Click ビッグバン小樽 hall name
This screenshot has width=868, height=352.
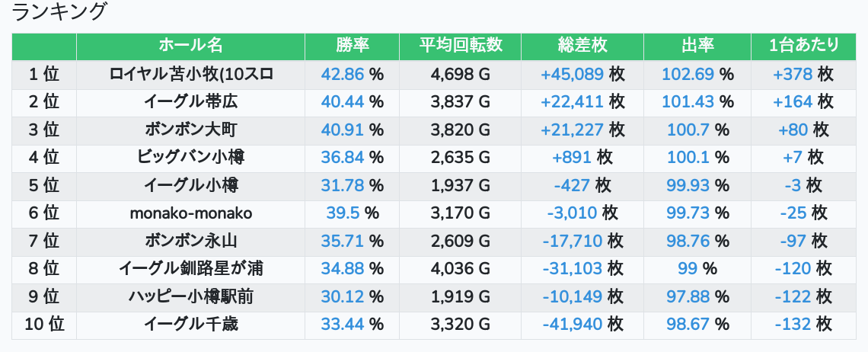(x=190, y=158)
